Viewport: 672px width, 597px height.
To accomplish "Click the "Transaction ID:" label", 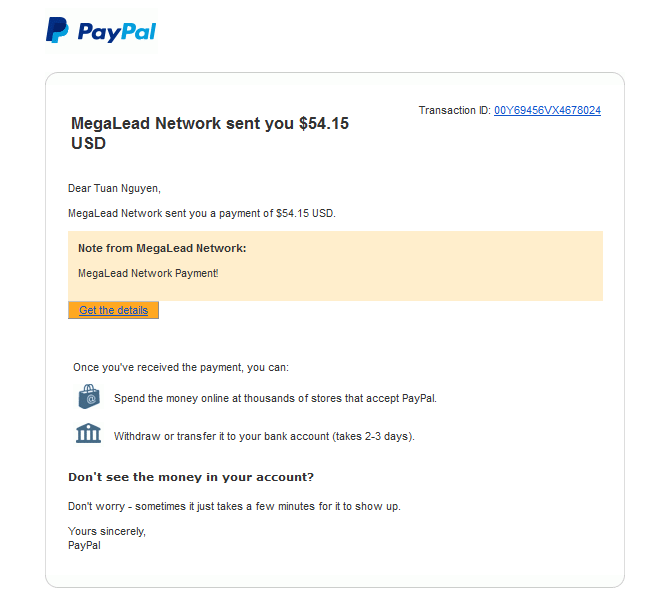I will (454, 110).
